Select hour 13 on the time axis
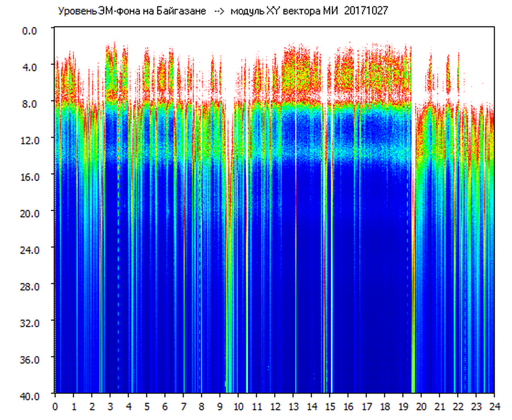Screen dimensions: 512x420 point(293,406)
